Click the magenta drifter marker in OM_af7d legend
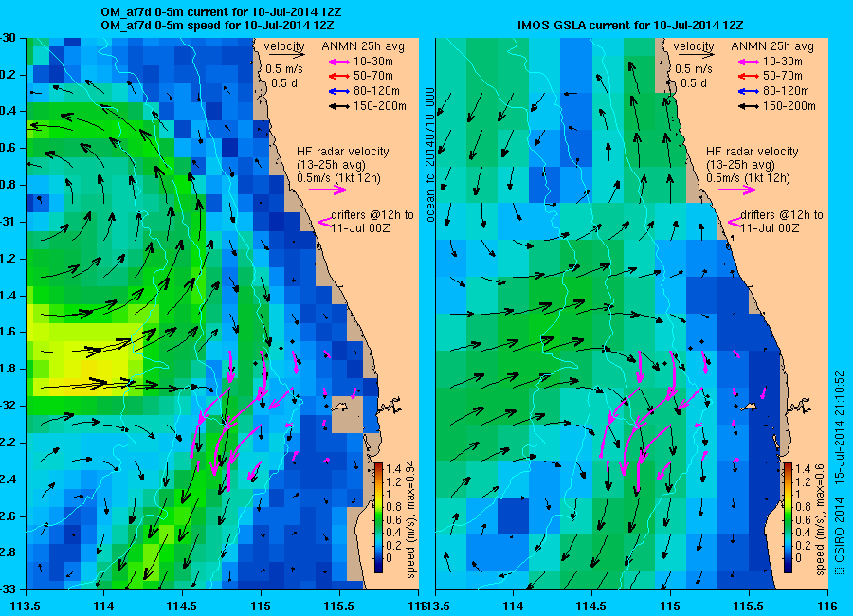 point(325,222)
